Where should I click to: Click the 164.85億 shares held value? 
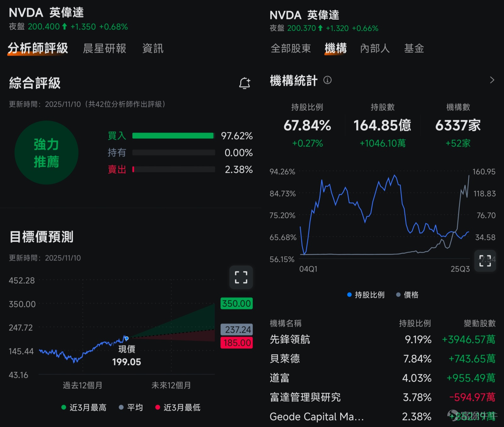pos(382,126)
